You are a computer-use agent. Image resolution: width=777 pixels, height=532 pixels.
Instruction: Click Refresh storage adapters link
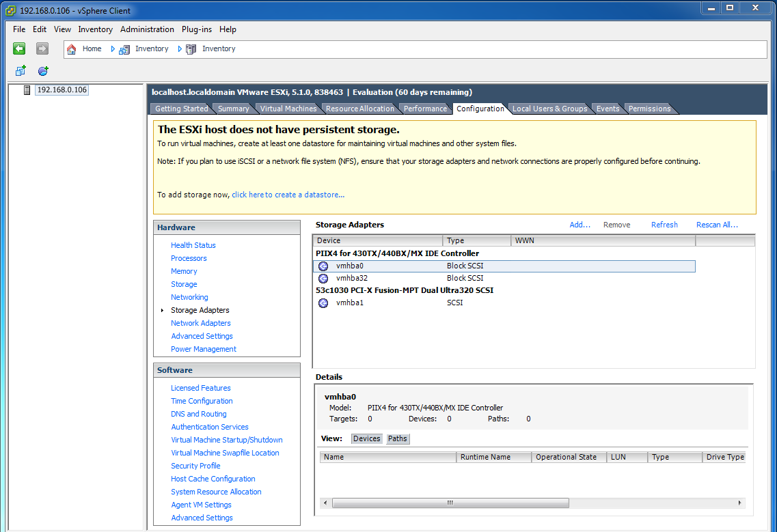pos(664,225)
